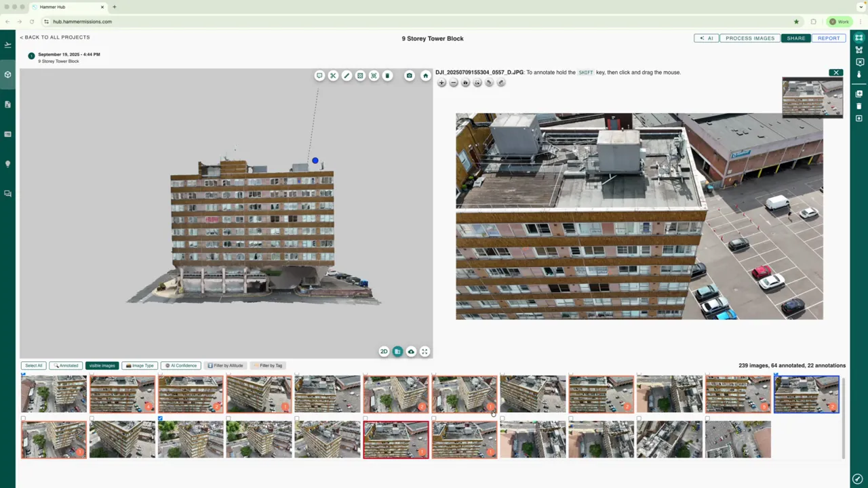868x488 pixels.
Task: Expand the viewer to fullscreen
Action: coord(425,351)
